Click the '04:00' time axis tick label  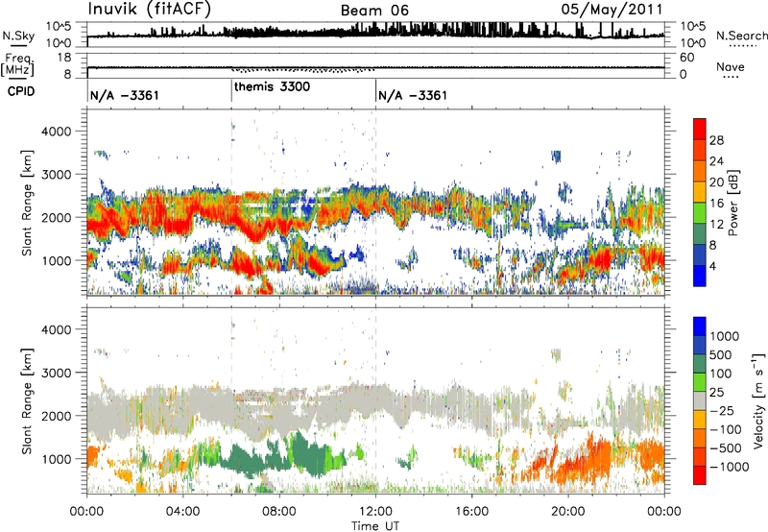pos(182,512)
